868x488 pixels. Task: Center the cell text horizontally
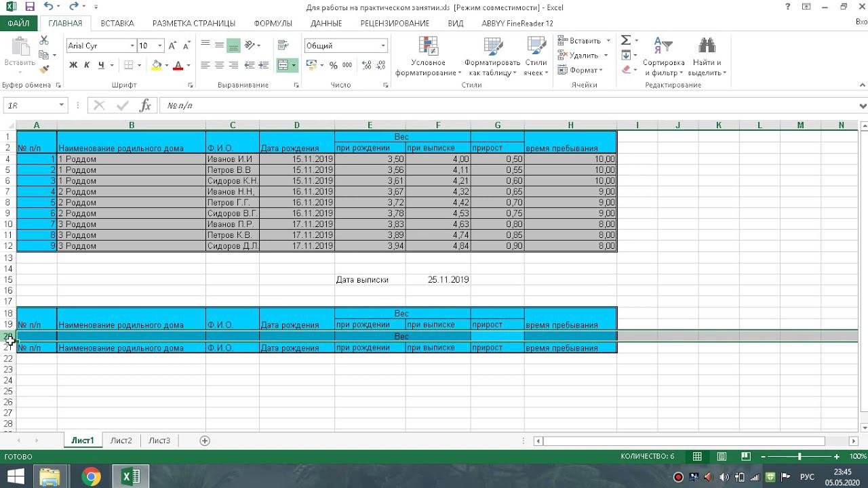coord(219,65)
